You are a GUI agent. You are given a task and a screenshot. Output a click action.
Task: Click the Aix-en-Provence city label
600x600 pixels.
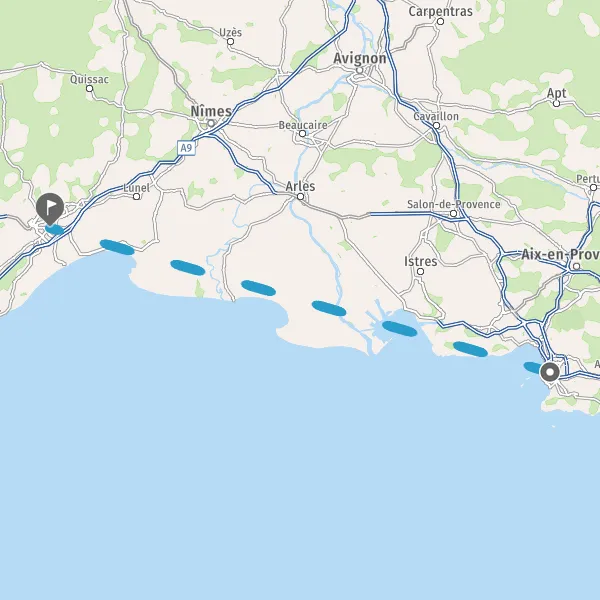tap(561, 254)
